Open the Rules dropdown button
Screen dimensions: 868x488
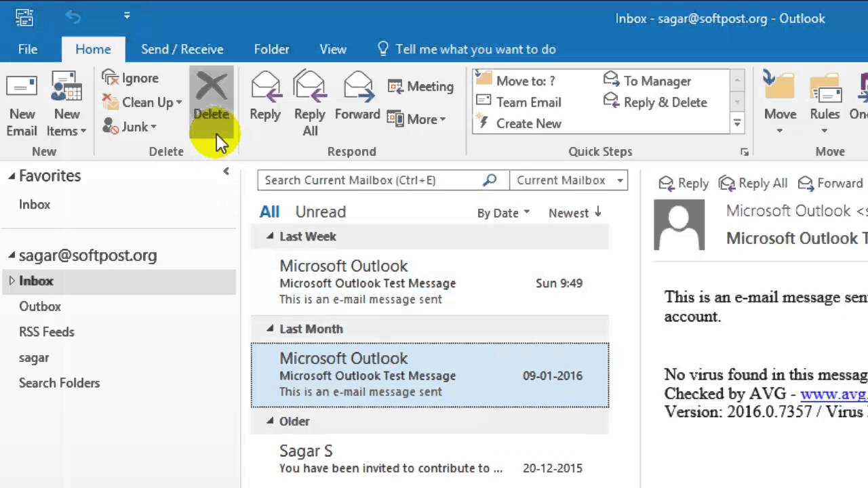tap(825, 104)
